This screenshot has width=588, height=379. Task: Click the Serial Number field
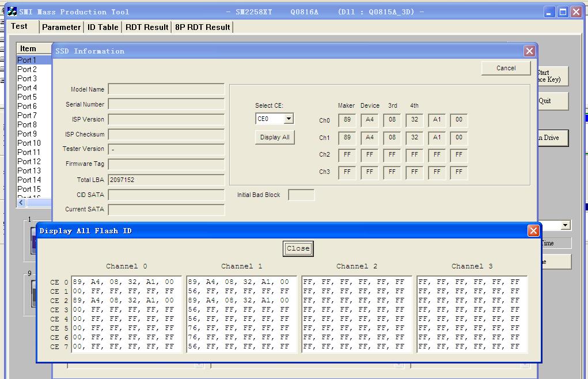tap(166, 104)
